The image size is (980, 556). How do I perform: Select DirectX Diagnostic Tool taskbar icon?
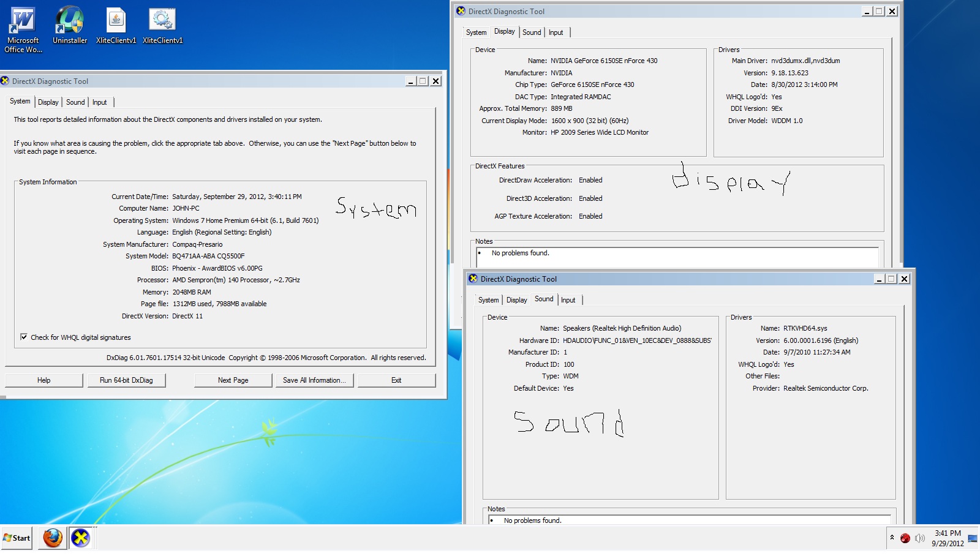[x=80, y=538]
